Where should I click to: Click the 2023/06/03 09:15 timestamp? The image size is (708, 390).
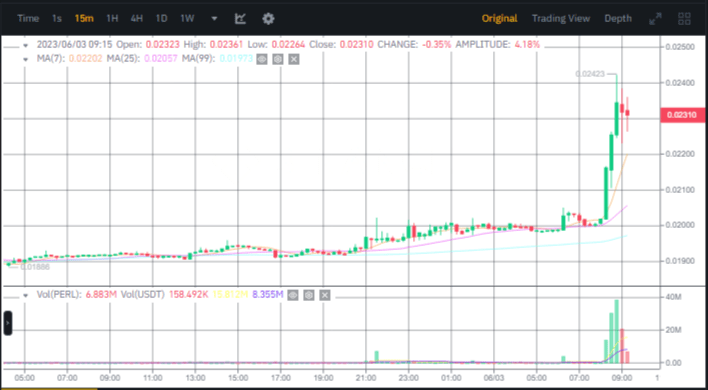click(75, 45)
